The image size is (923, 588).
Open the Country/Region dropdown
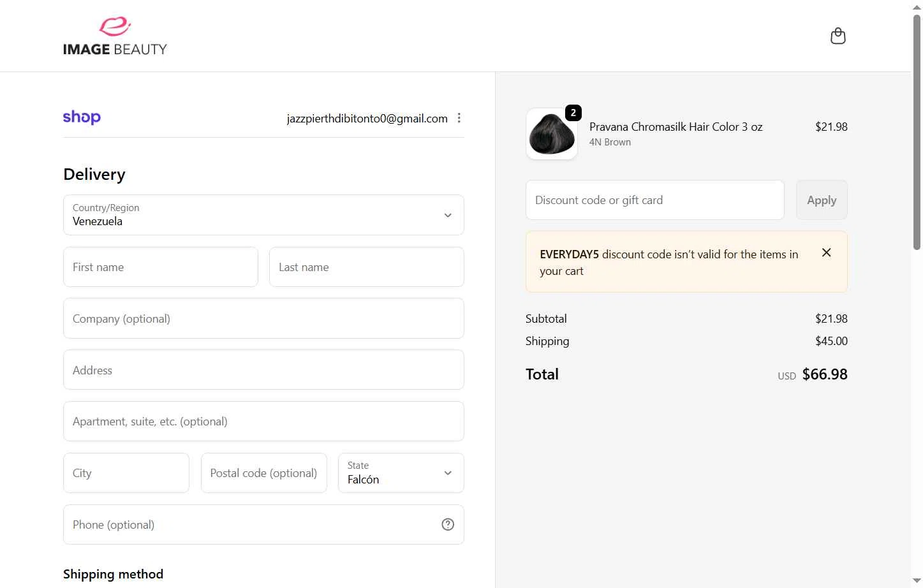pos(263,215)
